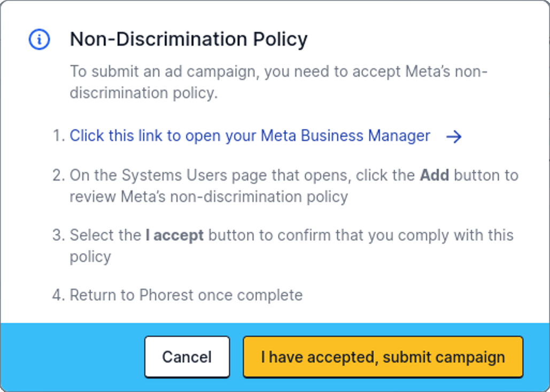Cancel the Non-Discrimination Policy dialog
Image resolution: width=550 pixels, height=392 pixels.
[x=187, y=357]
